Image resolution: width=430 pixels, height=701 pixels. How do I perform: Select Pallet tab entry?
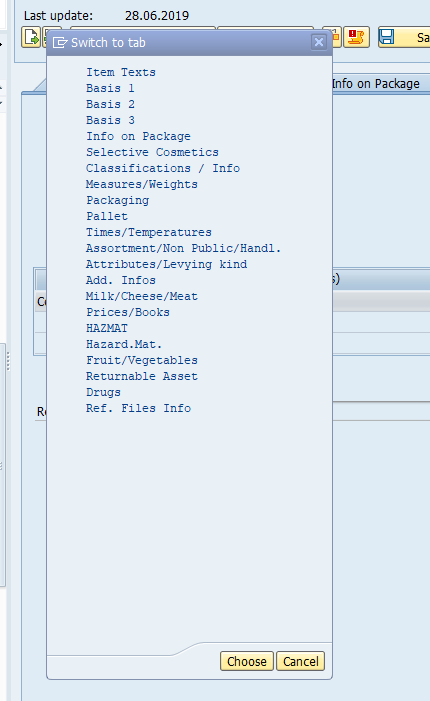click(x=107, y=216)
